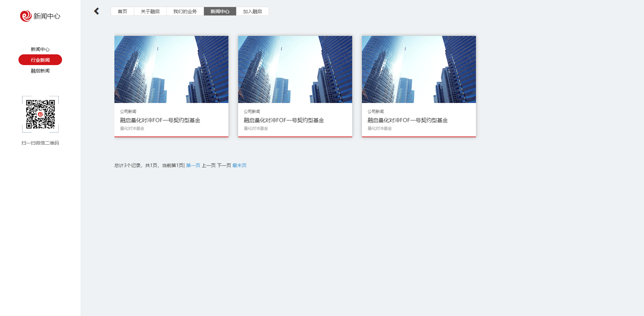Click the back chevron arrow
The image size is (644, 316).
click(x=97, y=11)
